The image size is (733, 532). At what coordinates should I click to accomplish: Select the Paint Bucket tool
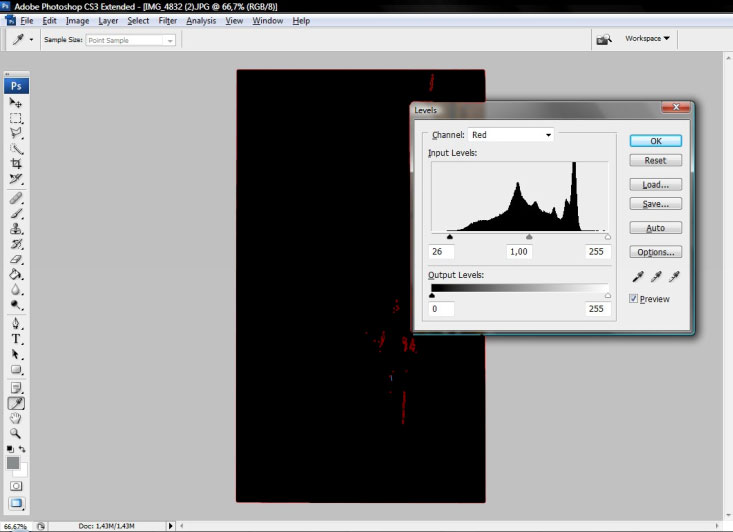[16, 274]
